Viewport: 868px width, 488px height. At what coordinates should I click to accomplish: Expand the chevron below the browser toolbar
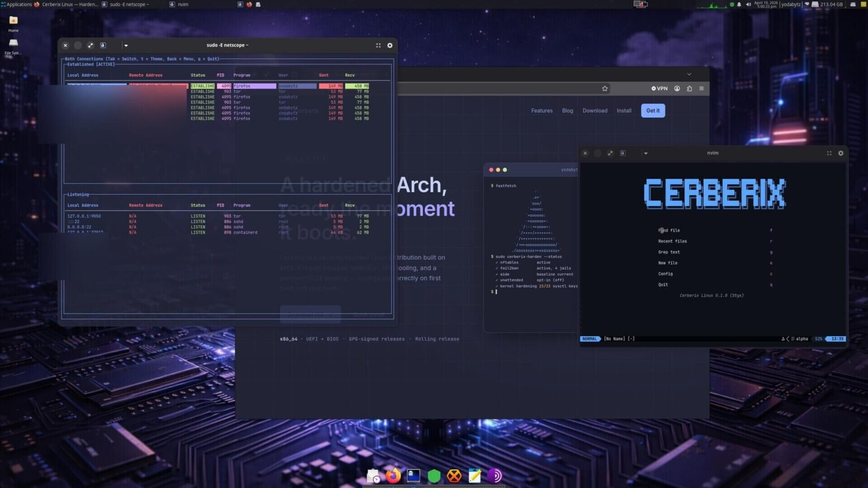tap(689, 74)
